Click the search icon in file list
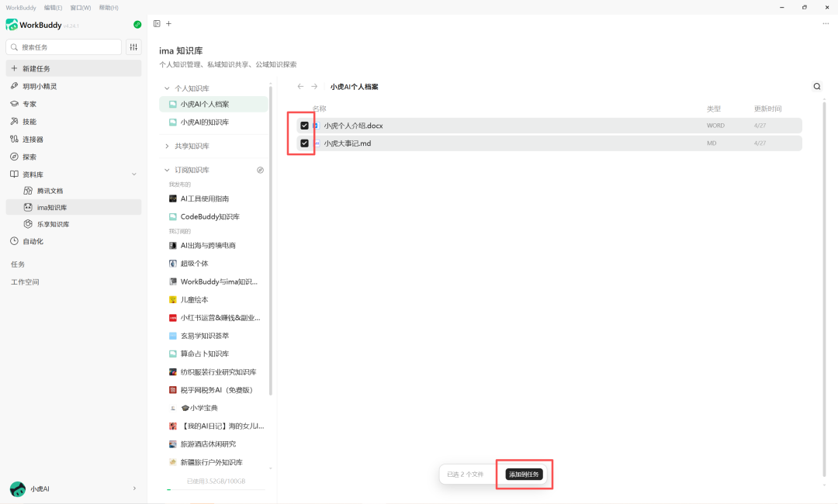838x504 pixels. 817,87
